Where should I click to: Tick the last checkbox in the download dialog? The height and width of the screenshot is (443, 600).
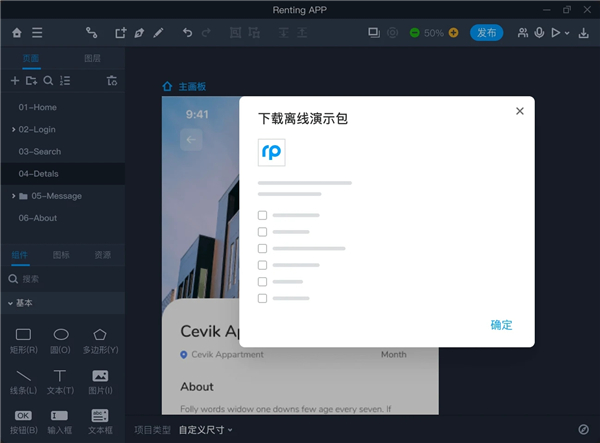point(262,298)
